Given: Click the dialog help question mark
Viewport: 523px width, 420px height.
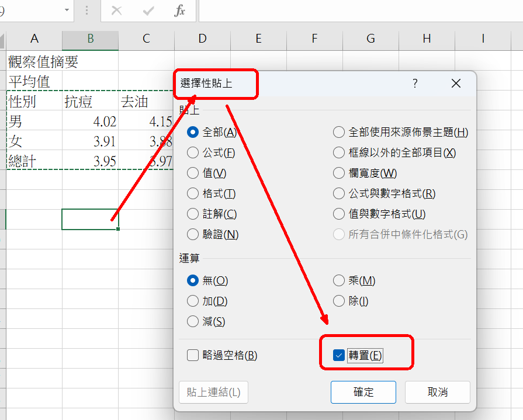Looking at the screenshot, I should point(415,84).
